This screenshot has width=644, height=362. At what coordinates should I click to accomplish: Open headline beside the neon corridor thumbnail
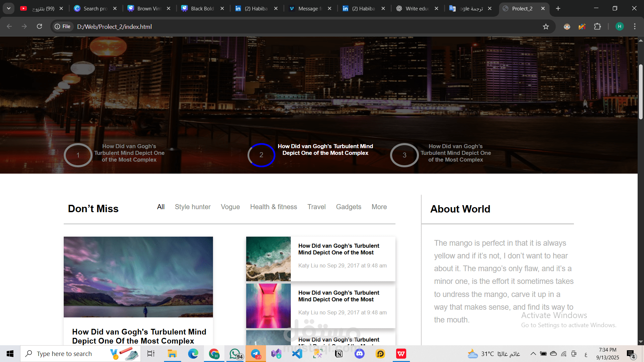[x=339, y=296]
